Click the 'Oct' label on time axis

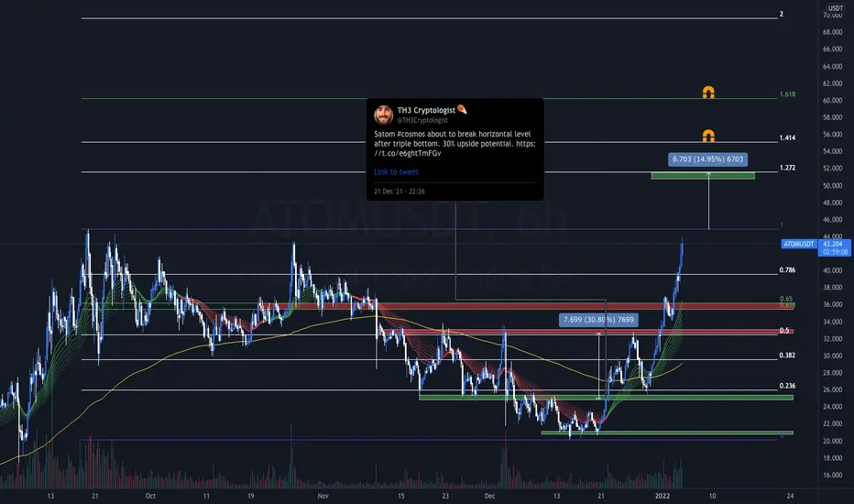150,496
